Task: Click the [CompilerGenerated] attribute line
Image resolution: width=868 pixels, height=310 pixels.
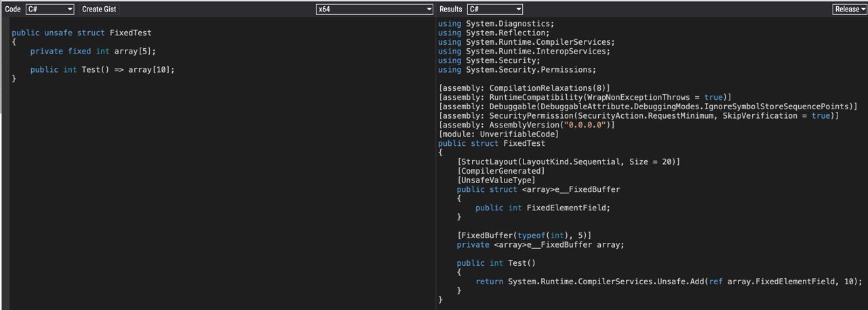Action: tap(500, 171)
